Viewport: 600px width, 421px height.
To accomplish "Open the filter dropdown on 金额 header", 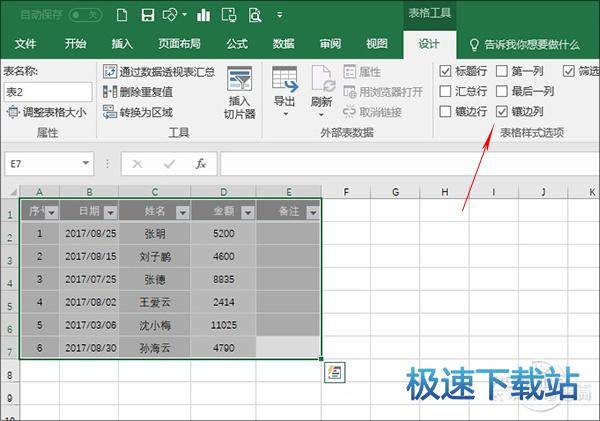I will [248, 212].
